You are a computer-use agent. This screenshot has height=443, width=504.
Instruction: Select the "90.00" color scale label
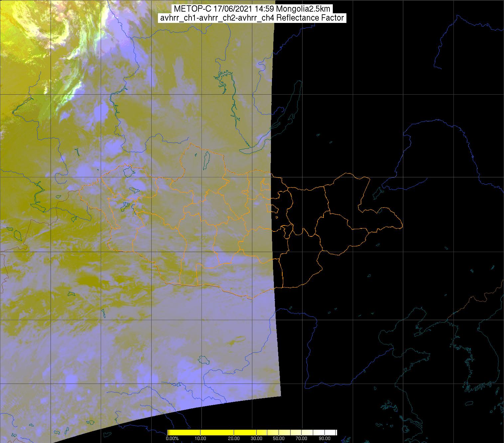pos(325,439)
